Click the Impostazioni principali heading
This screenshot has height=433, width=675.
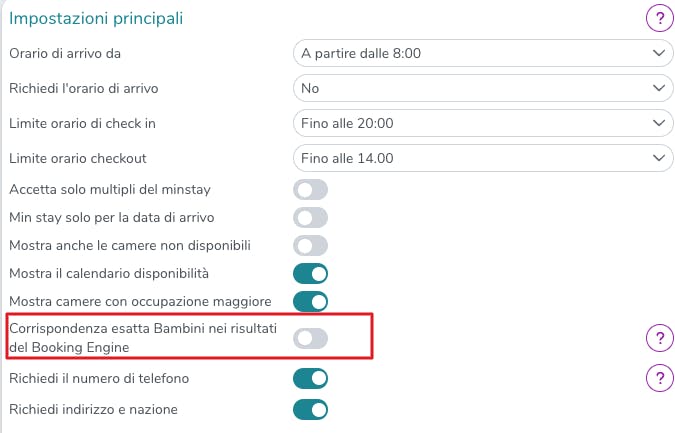coord(96,19)
